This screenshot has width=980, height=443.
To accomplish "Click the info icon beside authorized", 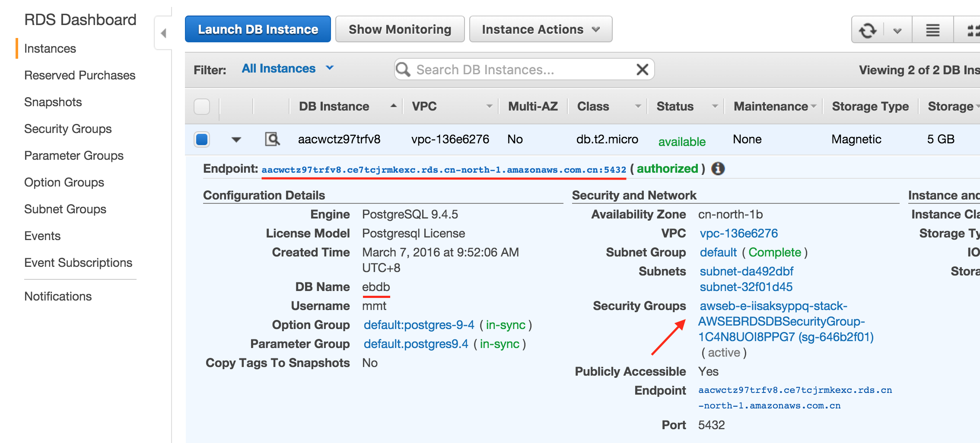I will tap(718, 168).
